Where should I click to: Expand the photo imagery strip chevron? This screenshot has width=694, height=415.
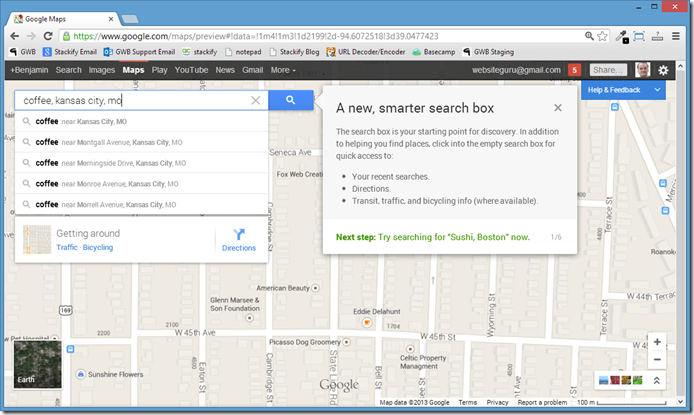657,380
